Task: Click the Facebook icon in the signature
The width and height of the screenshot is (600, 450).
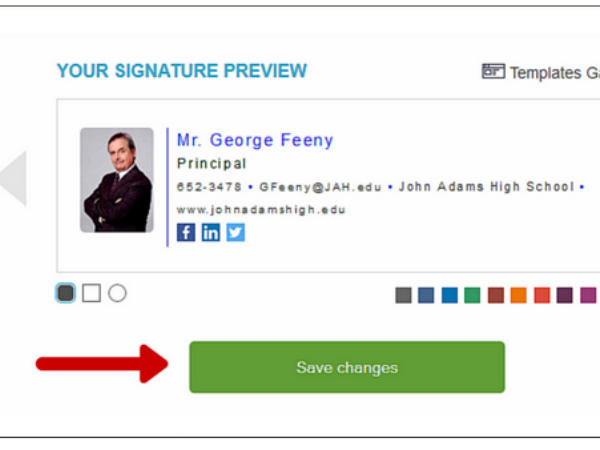Action: point(186,232)
